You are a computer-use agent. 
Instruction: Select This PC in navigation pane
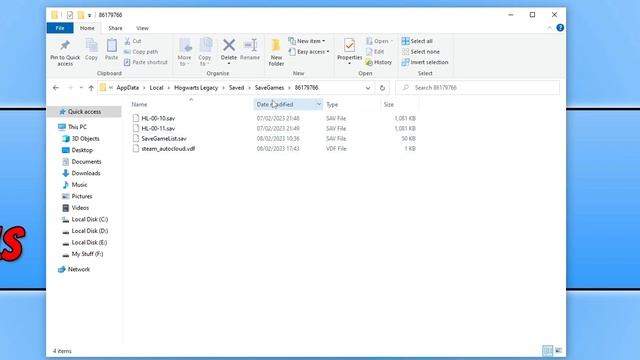(77, 127)
